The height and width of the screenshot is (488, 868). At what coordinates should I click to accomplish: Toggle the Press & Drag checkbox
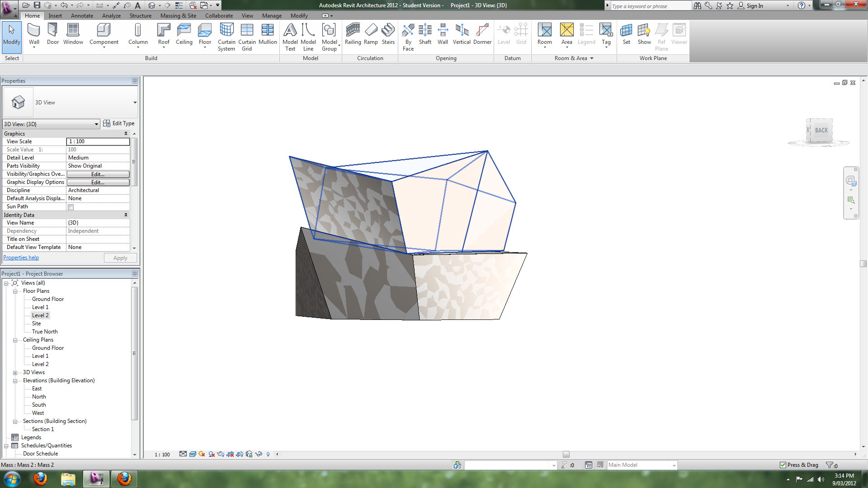[x=783, y=465]
